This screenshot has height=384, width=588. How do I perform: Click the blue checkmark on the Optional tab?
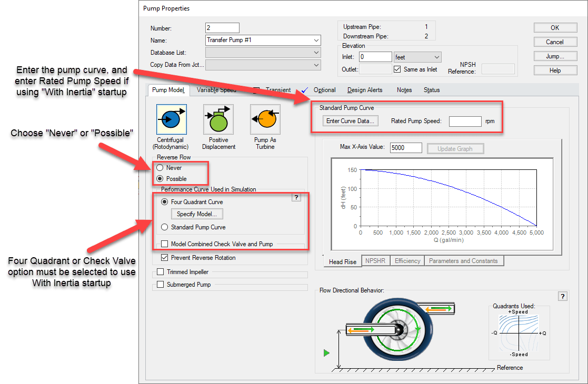point(304,90)
